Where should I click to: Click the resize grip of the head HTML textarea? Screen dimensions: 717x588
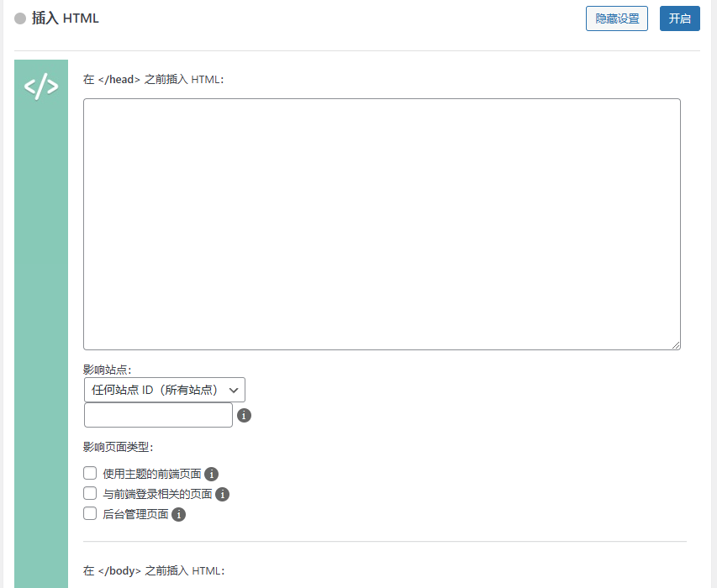(x=677, y=344)
